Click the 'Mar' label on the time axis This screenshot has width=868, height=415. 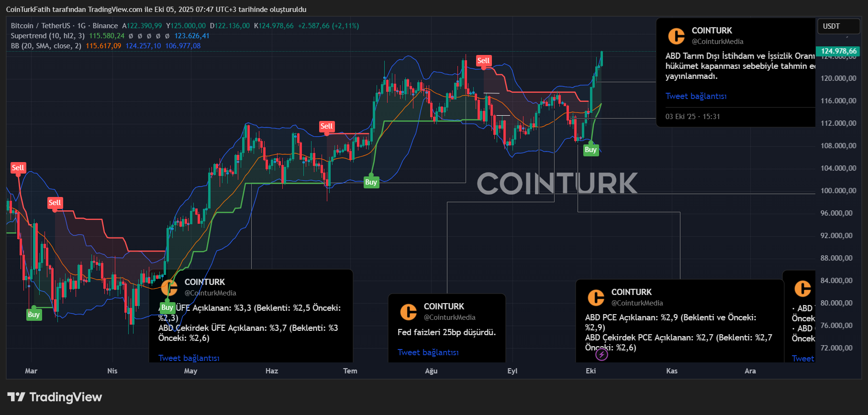[x=31, y=371]
